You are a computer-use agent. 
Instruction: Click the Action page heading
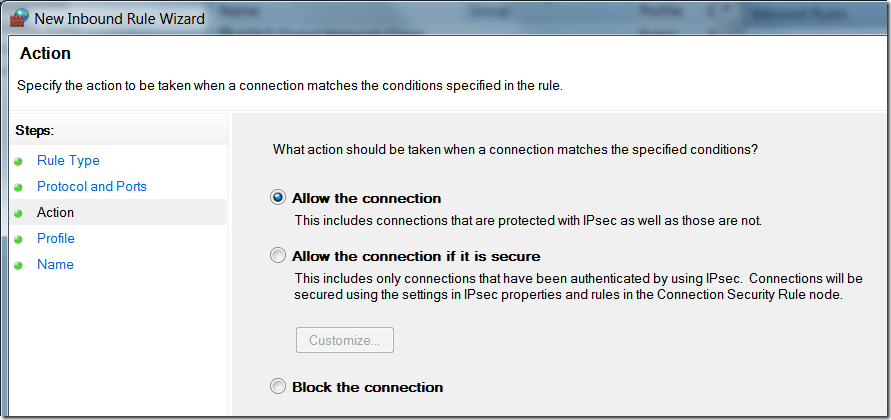(x=45, y=54)
